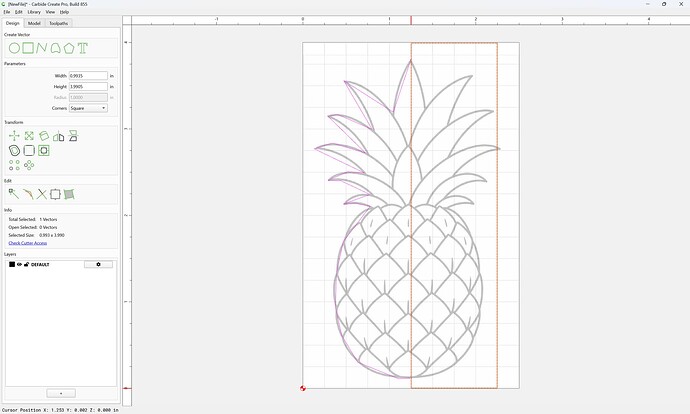Viewport: 690px width, 414px height.
Task: Click the 'Total Selected: 1 Vectors' text
Action: [33, 219]
